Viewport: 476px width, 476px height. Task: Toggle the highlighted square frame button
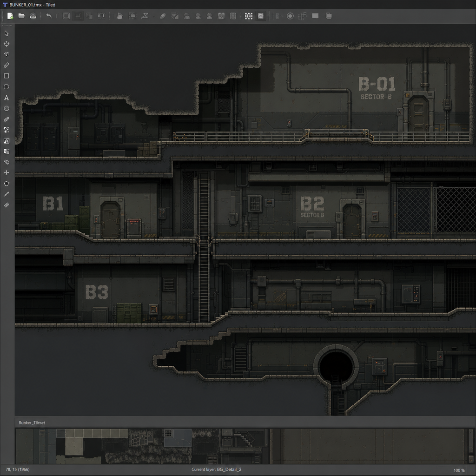point(78,16)
